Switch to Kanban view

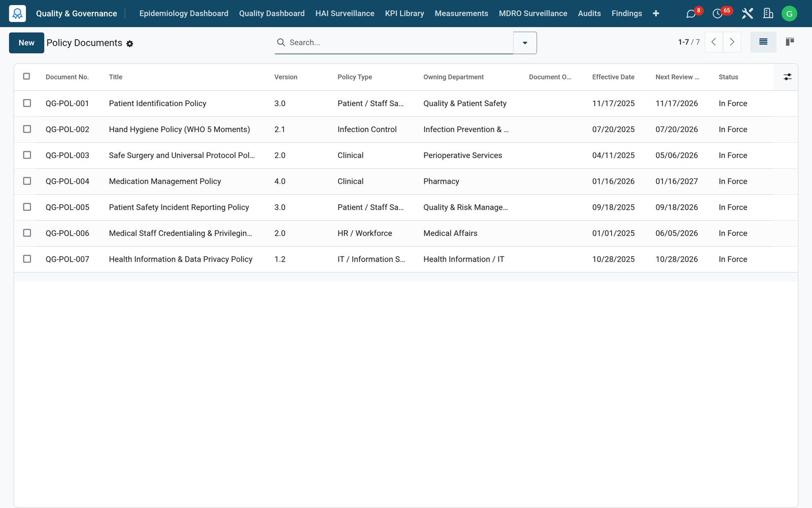point(790,42)
